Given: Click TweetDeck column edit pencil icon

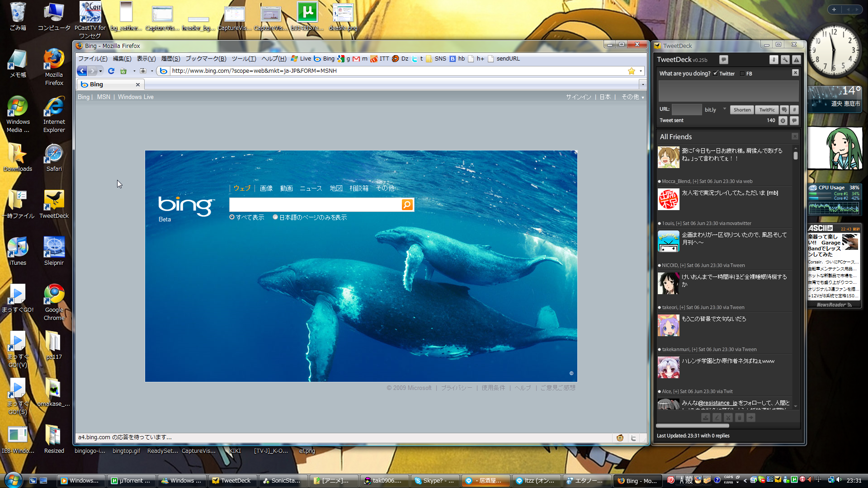Looking at the screenshot, I should [x=717, y=418].
